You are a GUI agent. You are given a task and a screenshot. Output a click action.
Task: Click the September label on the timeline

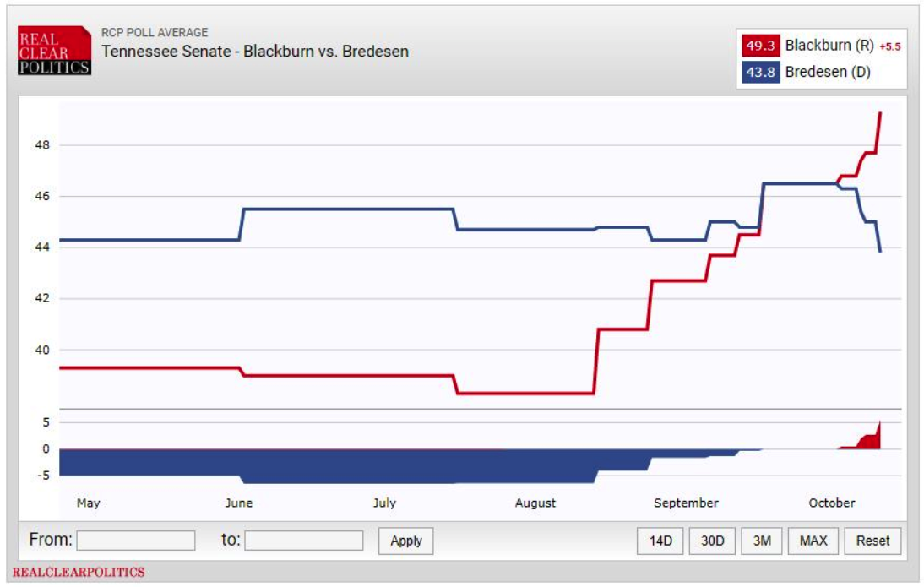686,503
